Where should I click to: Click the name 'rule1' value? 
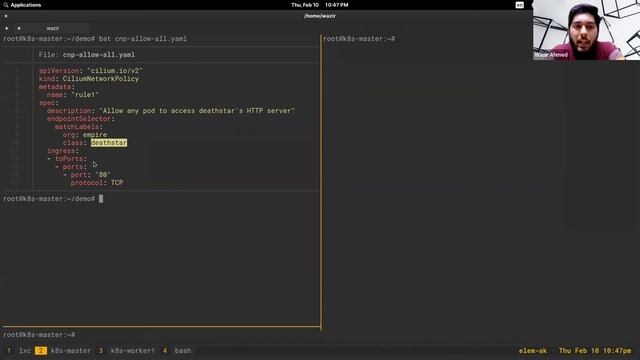click(x=85, y=95)
